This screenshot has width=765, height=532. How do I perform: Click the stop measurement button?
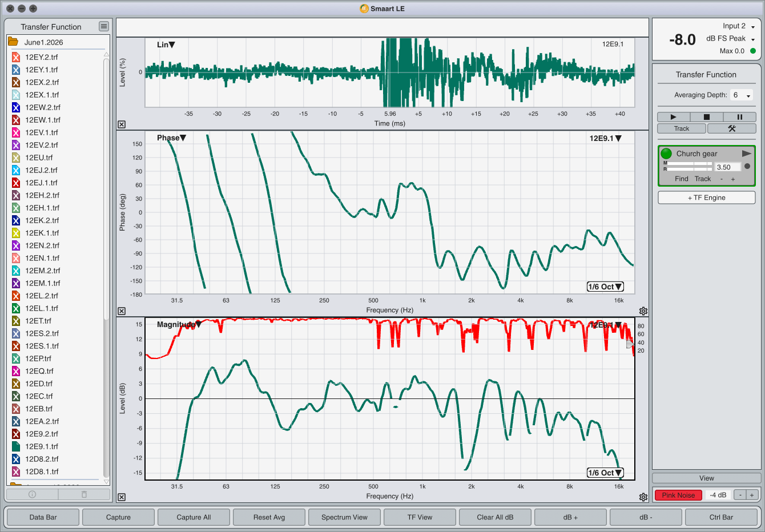point(706,117)
